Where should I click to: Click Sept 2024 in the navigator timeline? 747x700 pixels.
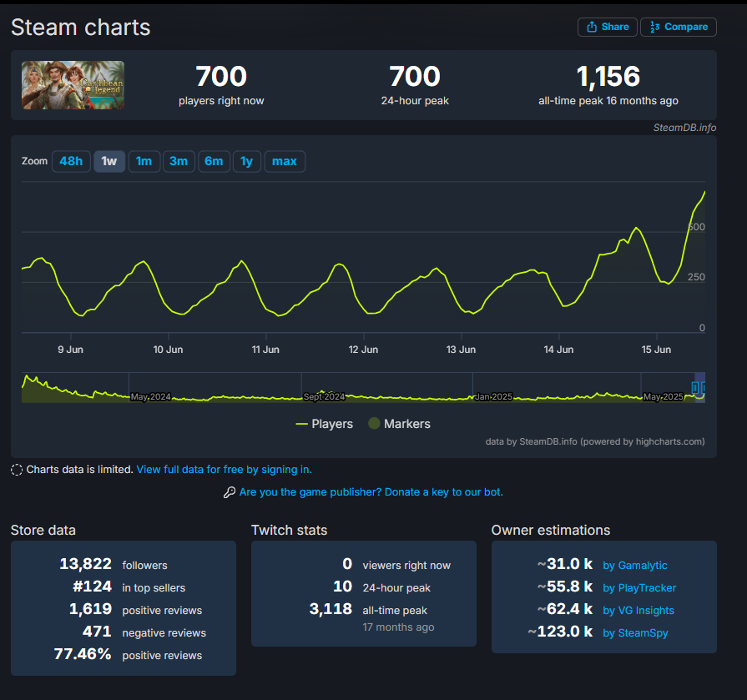pos(324,396)
